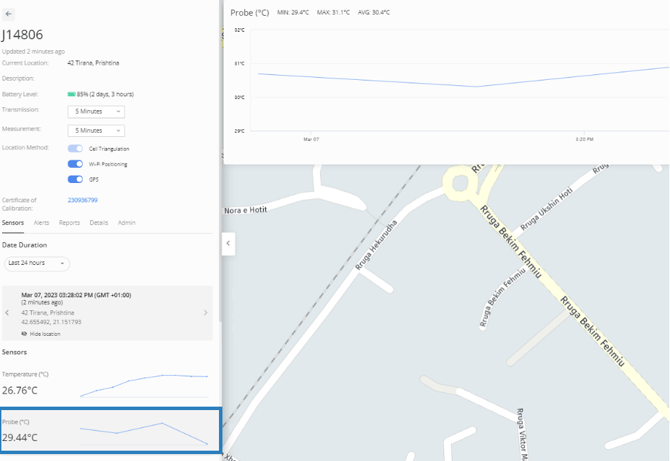
Task: Open calibration certificate 230936799 link
Action: [83, 200]
